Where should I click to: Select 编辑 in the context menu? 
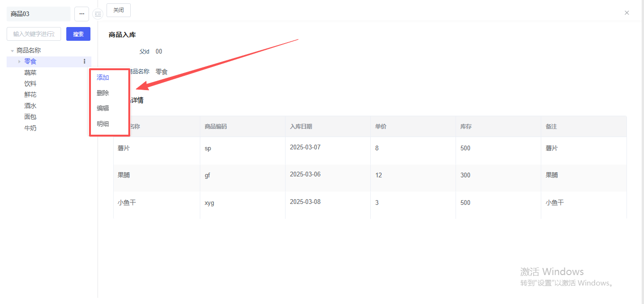tap(103, 108)
